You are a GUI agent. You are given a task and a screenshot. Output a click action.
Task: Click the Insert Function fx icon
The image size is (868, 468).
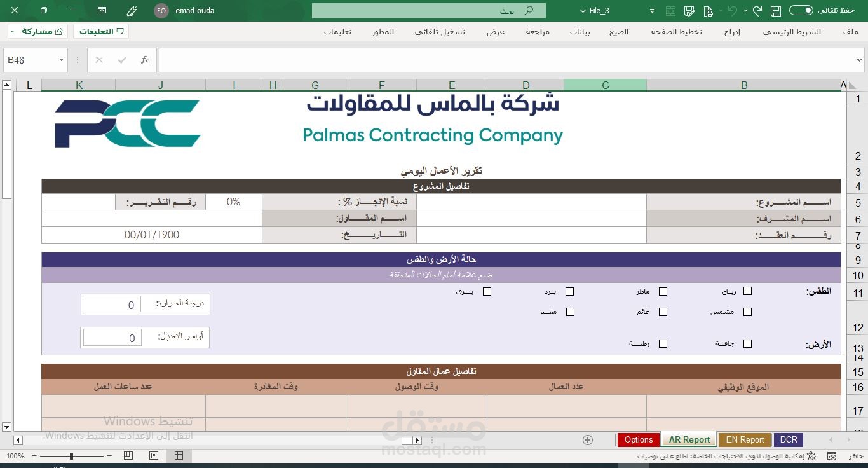tap(145, 60)
